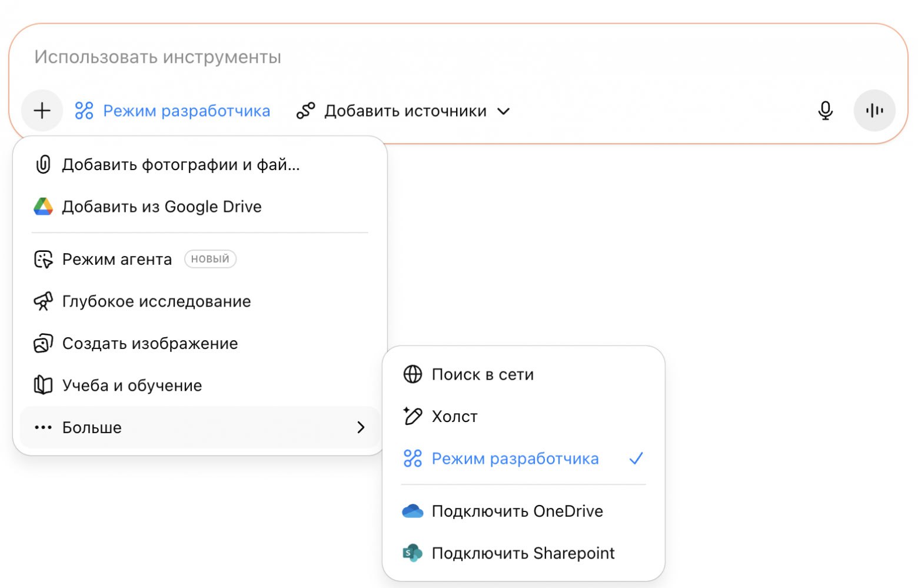Click the agent mode cursor icon
The width and height of the screenshot is (918, 588).
[x=43, y=259]
